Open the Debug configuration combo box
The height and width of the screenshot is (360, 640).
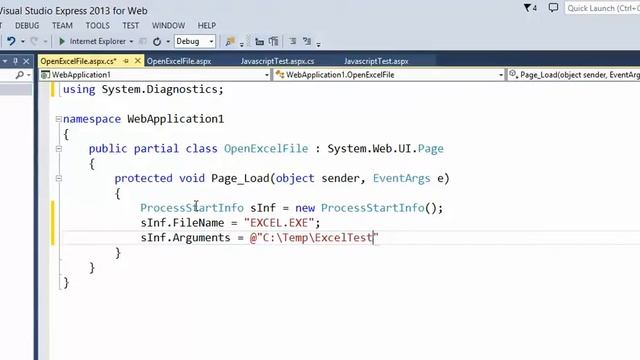point(195,41)
